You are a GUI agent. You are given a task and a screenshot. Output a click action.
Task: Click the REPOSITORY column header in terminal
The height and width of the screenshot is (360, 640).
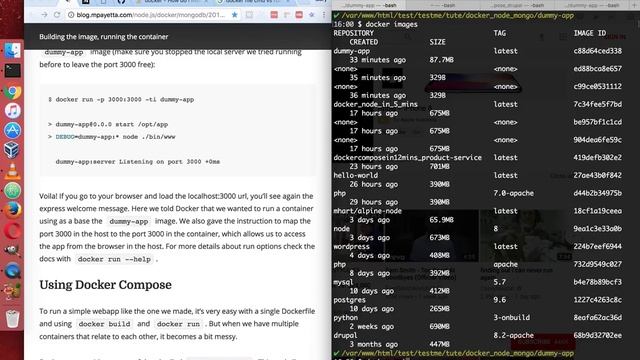point(353,33)
